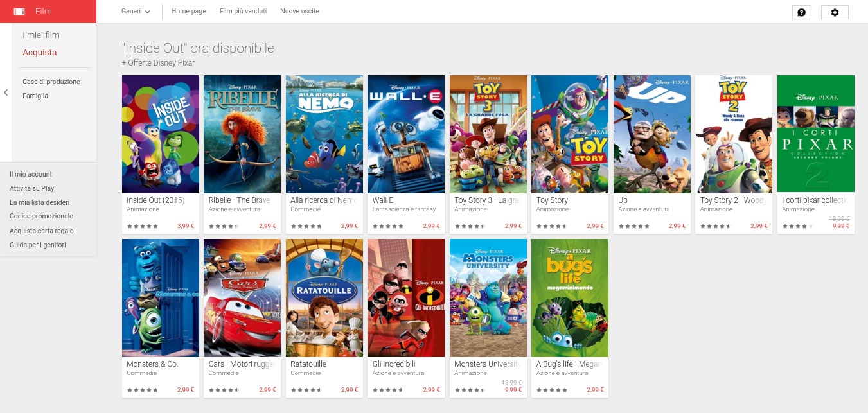Click the star rating under A Bug's Life
Viewport: 868px width, 413px height.
pyautogui.click(x=552, y=390)
